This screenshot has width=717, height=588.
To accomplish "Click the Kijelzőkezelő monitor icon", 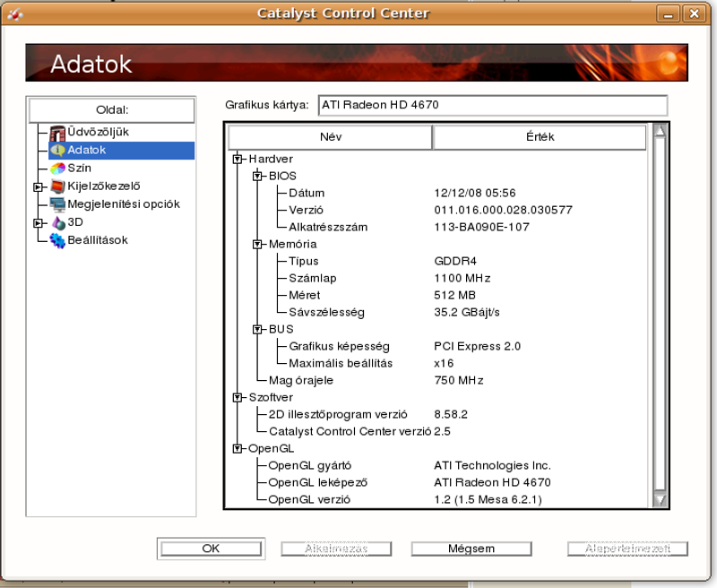I will [57, 186].
